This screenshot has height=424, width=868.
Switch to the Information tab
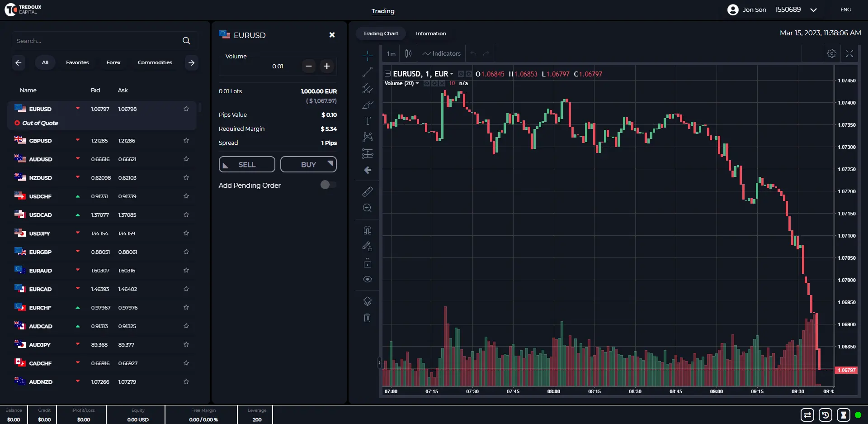coord(431,33)
